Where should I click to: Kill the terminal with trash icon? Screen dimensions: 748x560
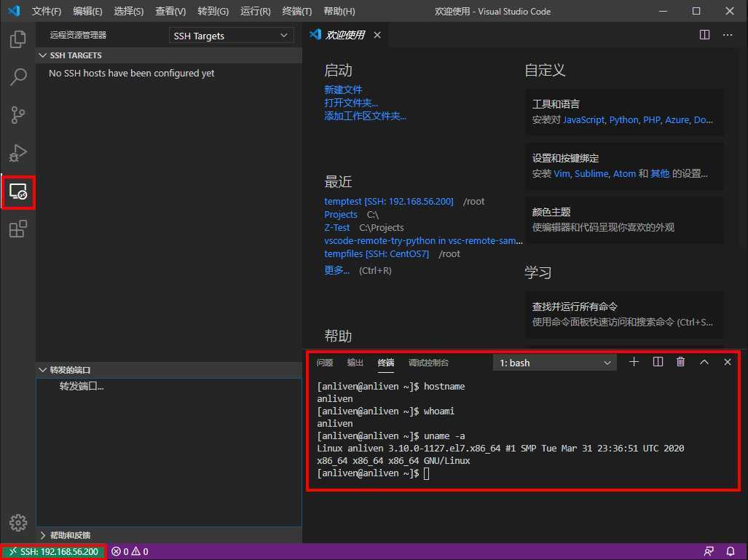681,362
